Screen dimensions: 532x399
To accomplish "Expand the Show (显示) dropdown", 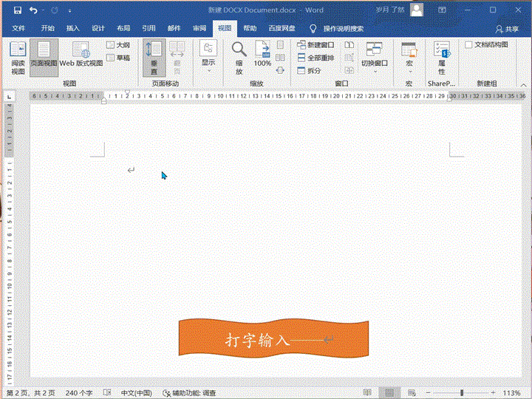I will [x=208, y=57].
